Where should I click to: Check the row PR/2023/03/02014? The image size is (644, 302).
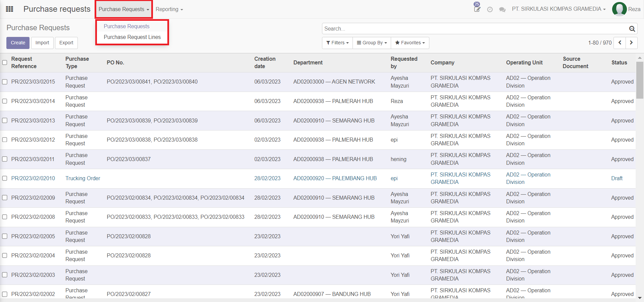pyautogui.click(x=5, y=101)
